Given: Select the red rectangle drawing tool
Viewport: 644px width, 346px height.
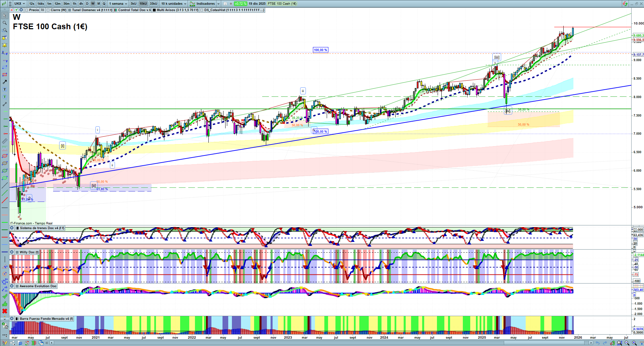Looking at the screenshot, I should 5,75.
